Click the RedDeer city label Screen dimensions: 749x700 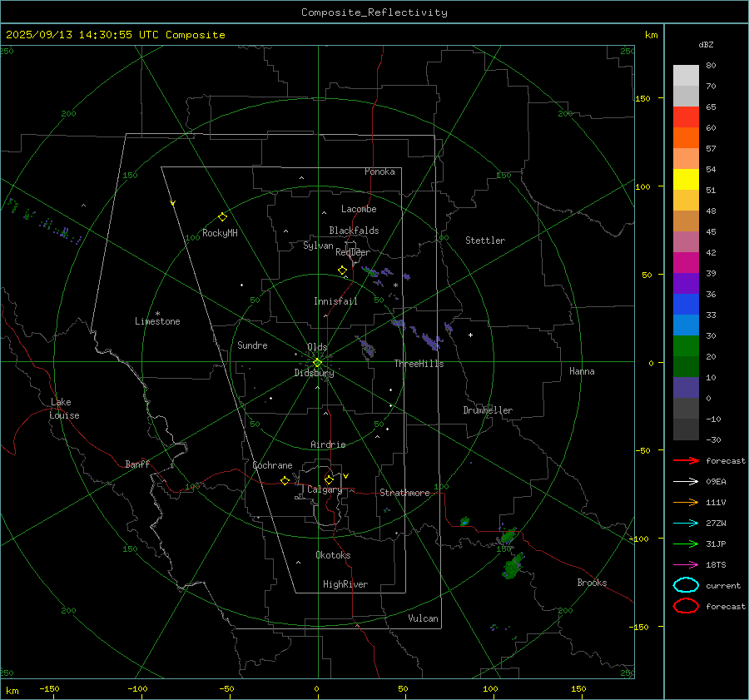pos(353,252)
